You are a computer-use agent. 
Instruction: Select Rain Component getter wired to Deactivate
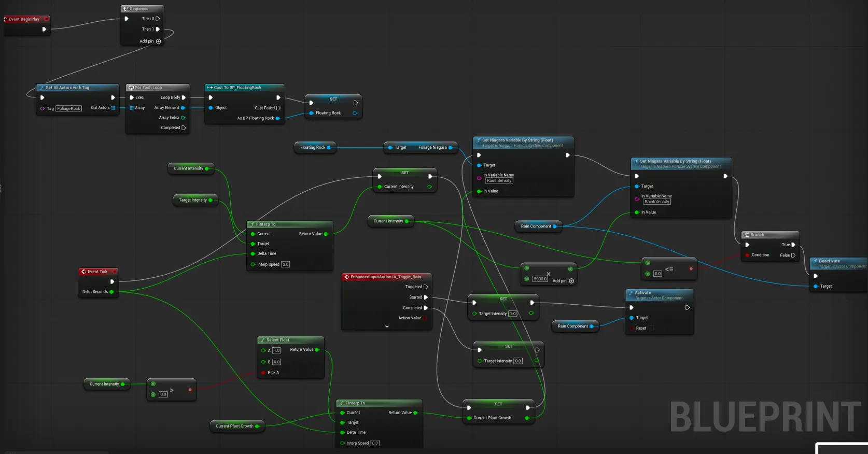point(539,226)
